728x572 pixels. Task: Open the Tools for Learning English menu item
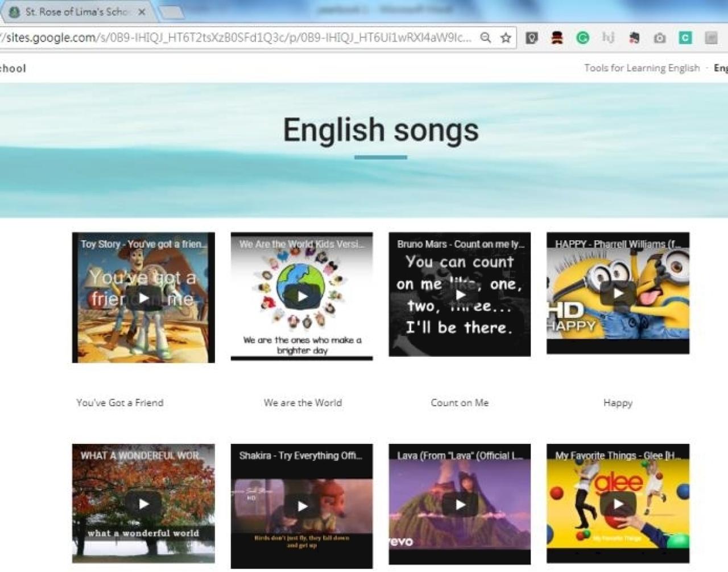(642, 68)
